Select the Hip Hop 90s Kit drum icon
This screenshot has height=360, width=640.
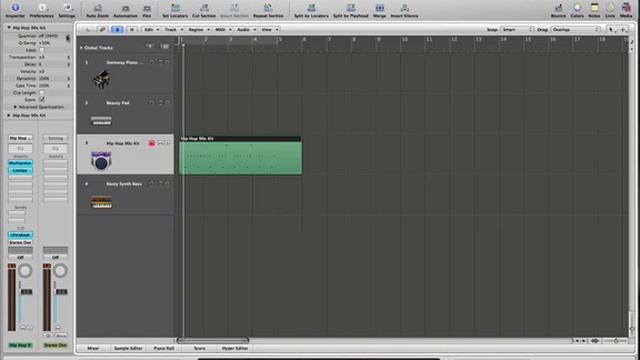(101, 161)
